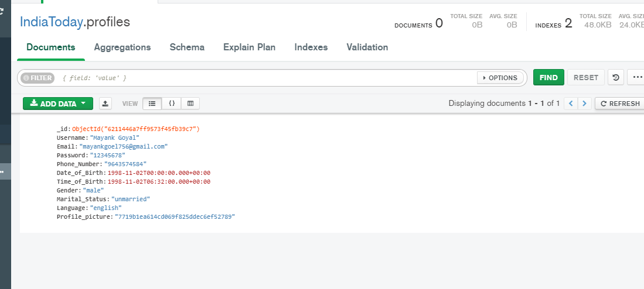Run the query with FIND
644x289 pixels.
pyautogui.click(x=548, y=77)
